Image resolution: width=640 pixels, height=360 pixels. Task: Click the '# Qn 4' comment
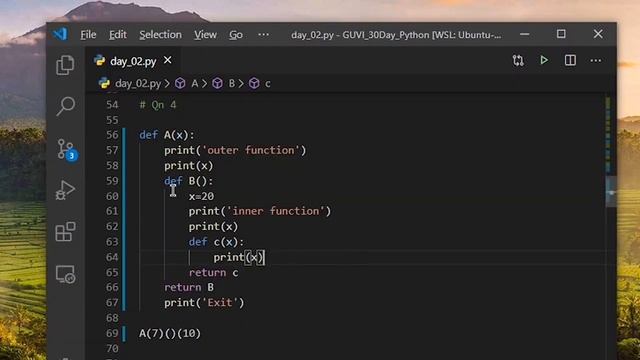[158, 105]
